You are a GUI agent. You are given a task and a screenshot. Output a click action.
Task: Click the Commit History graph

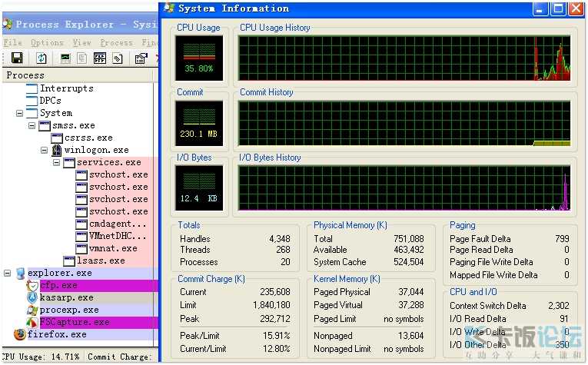point(404,123)
